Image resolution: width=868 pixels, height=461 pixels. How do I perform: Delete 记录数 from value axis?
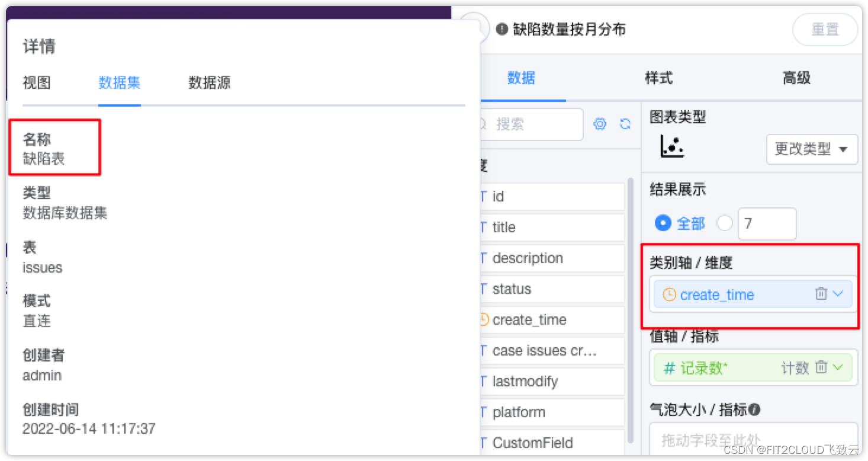821,367
